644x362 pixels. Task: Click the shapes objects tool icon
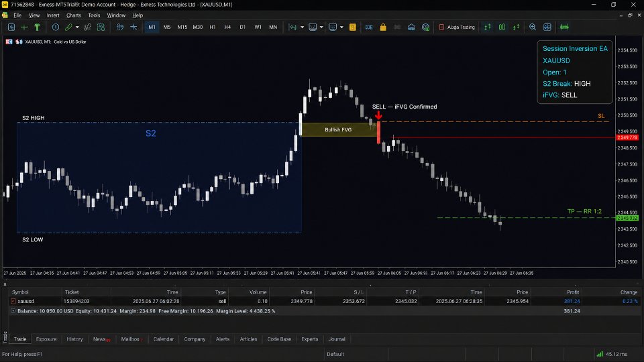pos(87,27)
